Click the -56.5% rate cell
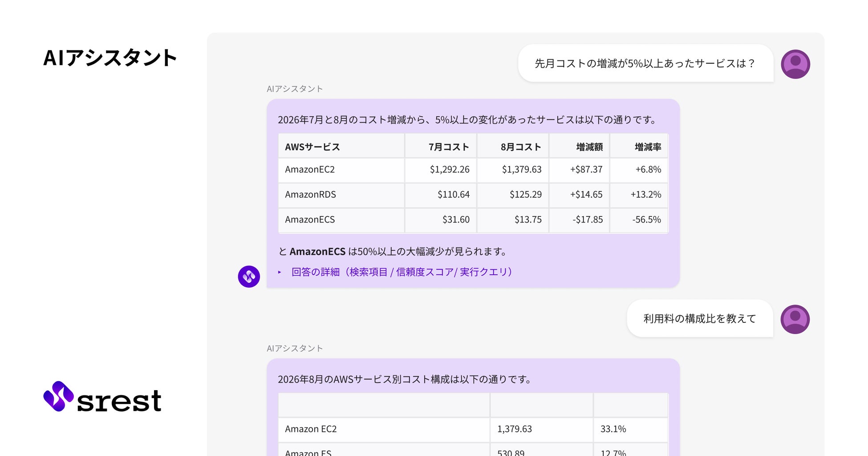The image size is (868, 456). point(639,220)
